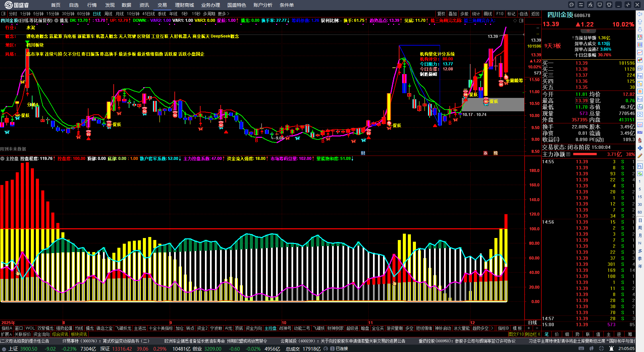Switch sidebar period to 日 (daily)

click(640, 220)
